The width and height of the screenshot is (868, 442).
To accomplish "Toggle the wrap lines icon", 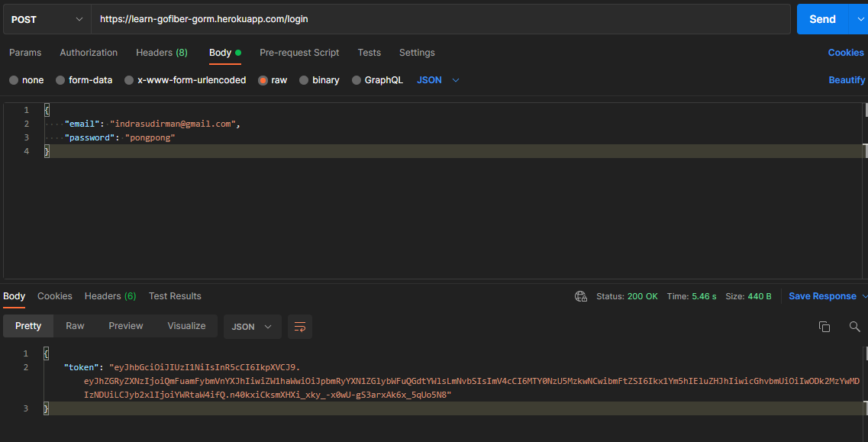I will [x=300, y=327].
